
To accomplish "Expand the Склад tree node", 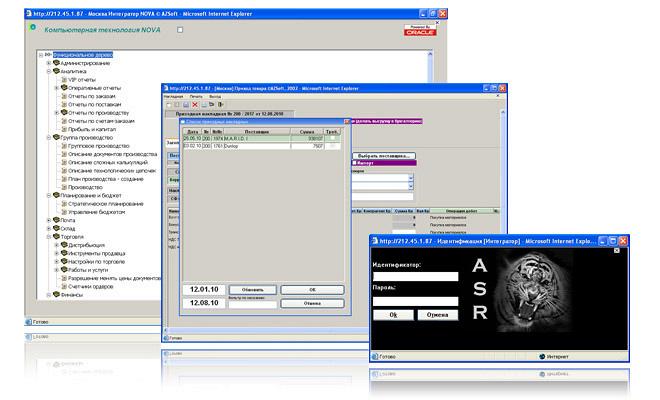I will point(47,228).
